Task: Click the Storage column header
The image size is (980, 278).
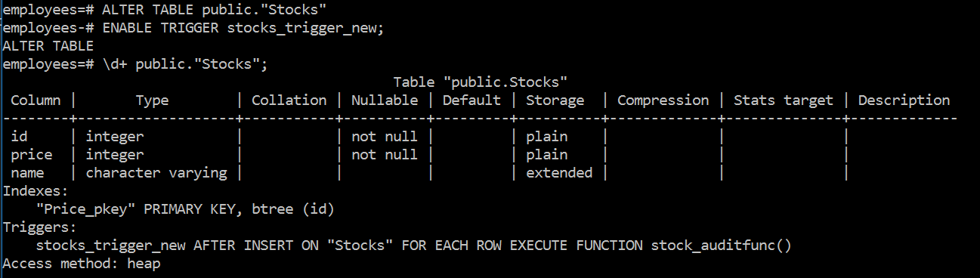Action: pos(555,100)
